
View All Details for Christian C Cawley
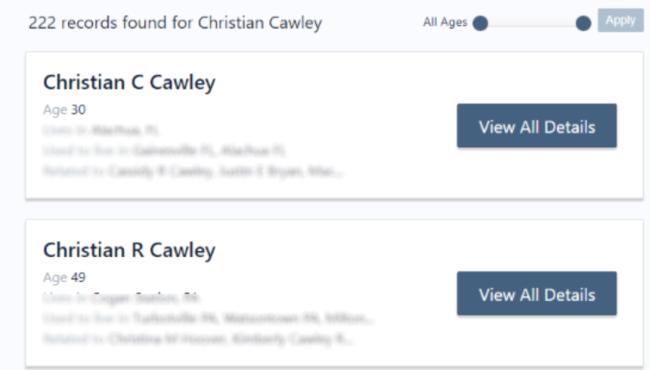pos(537,126)
